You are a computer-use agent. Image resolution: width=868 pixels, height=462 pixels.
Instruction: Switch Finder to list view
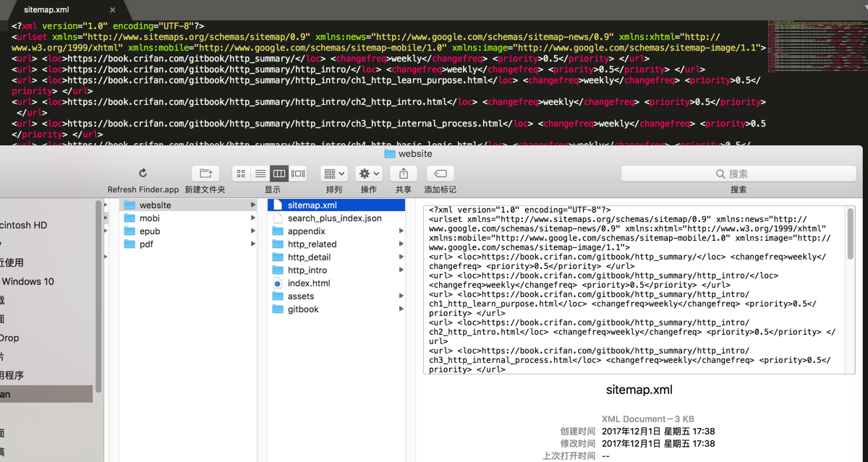tap(260, 174)
